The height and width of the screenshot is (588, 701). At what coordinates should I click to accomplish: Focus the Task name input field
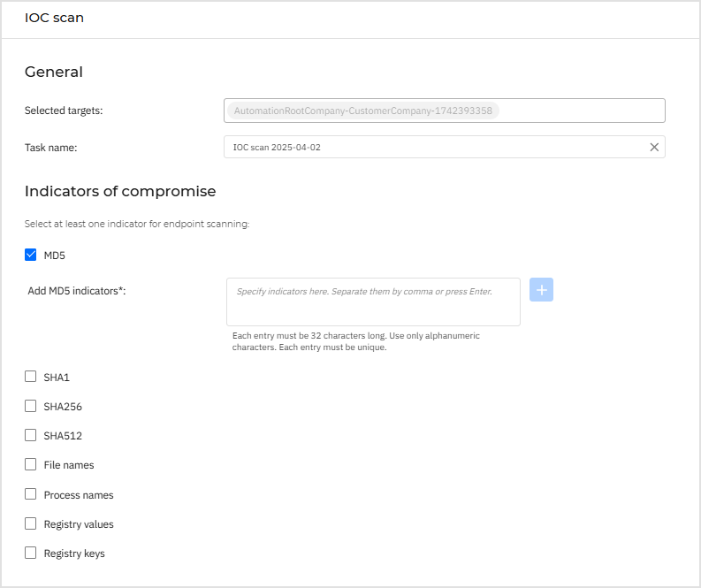[433, 148]
